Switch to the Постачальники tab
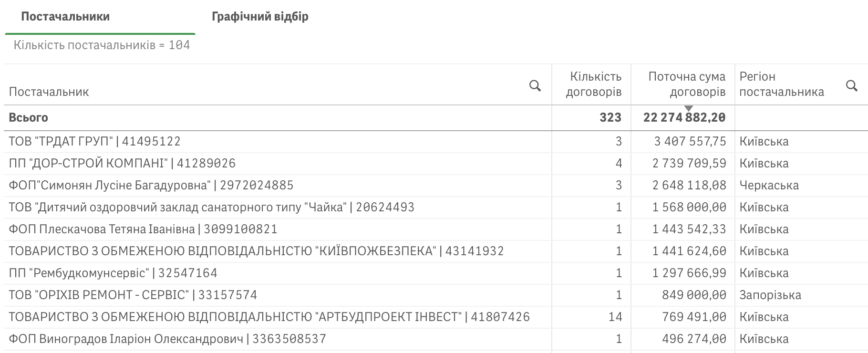The width and height of the screenshot is (868, 353). point(65,17)
